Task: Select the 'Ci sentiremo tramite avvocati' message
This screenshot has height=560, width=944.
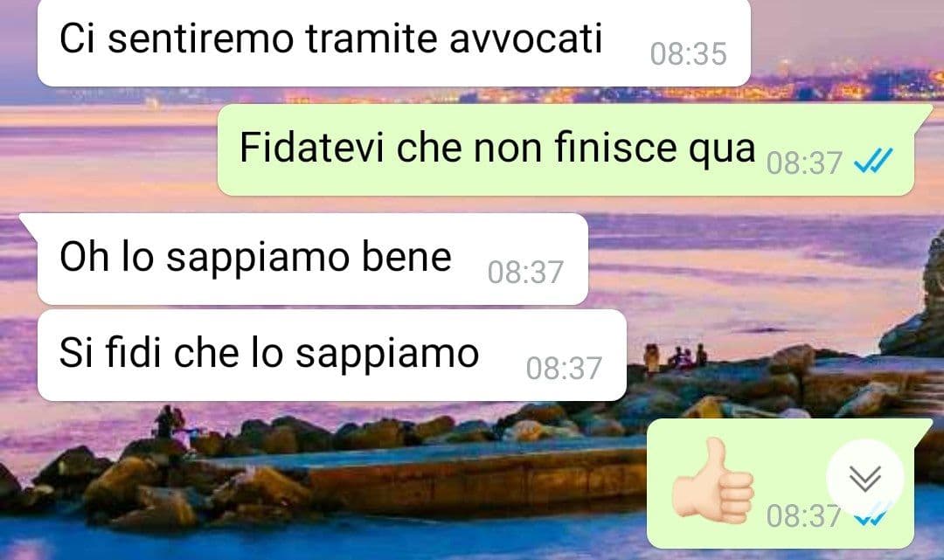Action: [393, 43]
